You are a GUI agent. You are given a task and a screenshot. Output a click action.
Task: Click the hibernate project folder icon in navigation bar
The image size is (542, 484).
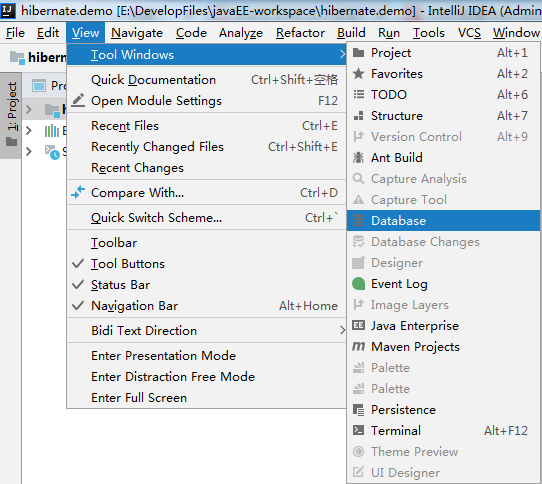17,57
